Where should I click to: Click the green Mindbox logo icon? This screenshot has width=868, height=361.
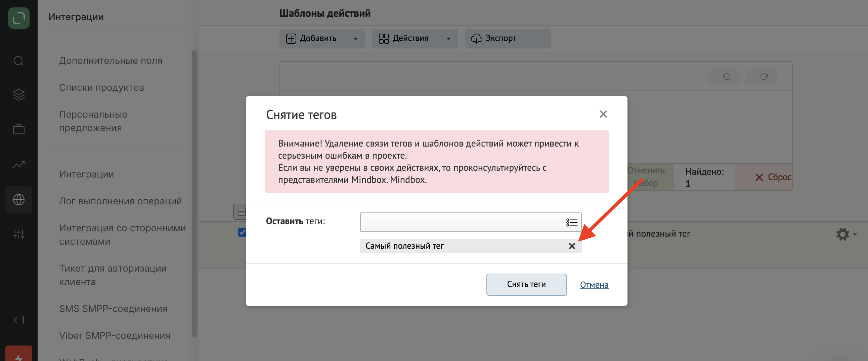[x=18, y=18]
